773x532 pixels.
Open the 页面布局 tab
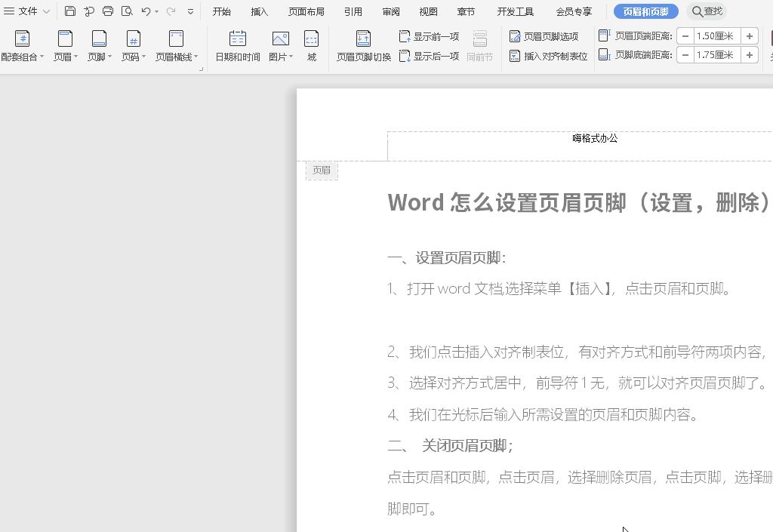(306, 11)
